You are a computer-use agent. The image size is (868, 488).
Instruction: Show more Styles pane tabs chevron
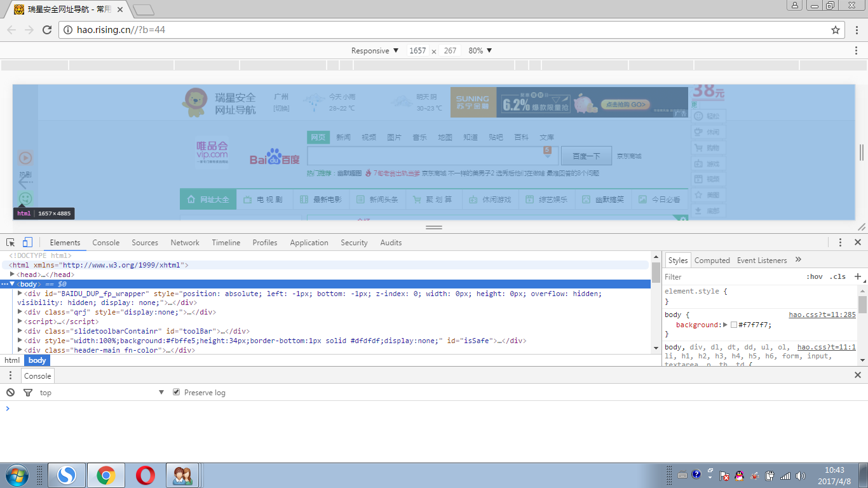point(799,260)
